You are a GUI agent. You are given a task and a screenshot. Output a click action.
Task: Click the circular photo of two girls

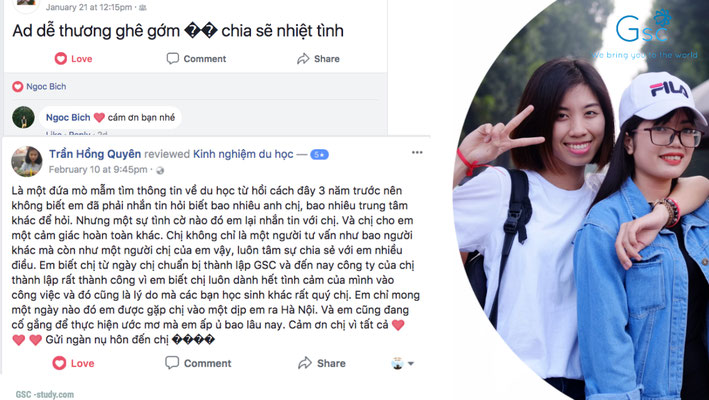coord(581,200)
